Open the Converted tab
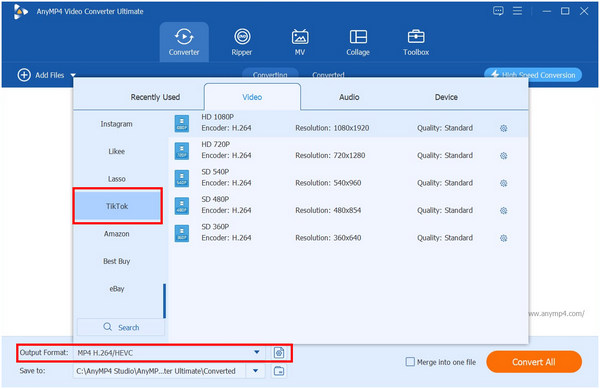Screen dimensions: 600x389 [x=328, y=74]
